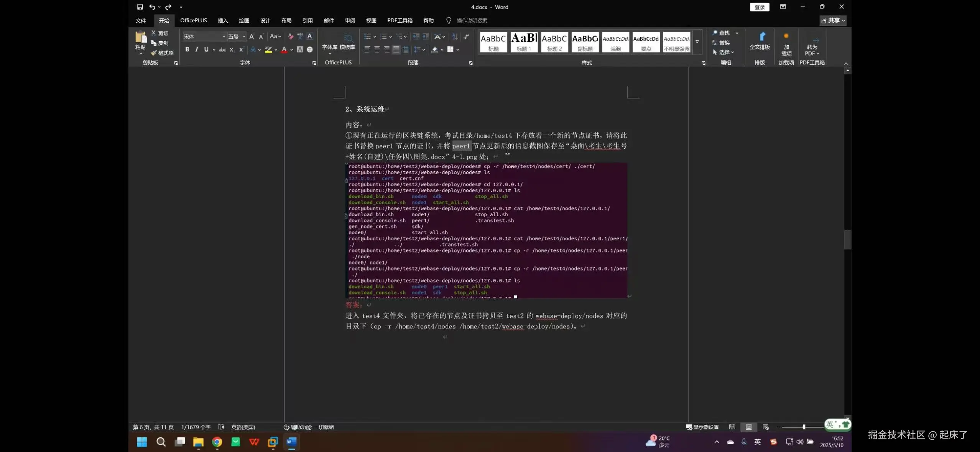Click the Save icon in Quick Access Toolbar
The width and height of the screenshot is (980, 452).
click(140, 7)
